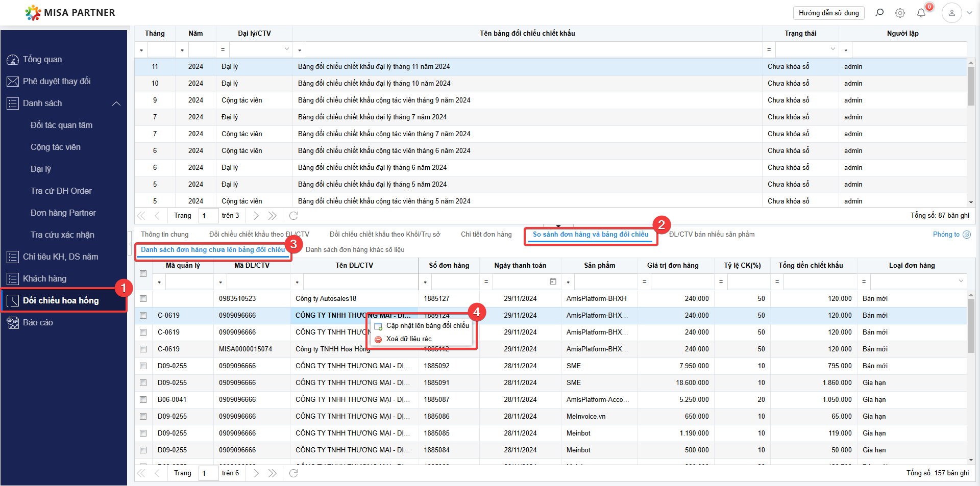Check the row for Công ty Autosales18
This screenshot has height=486, width=980.
143,299
